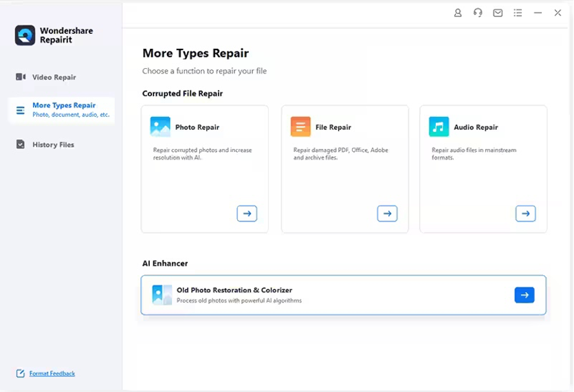
Task: Open the Format Feedback link
Action: click(x=52, y=373)
